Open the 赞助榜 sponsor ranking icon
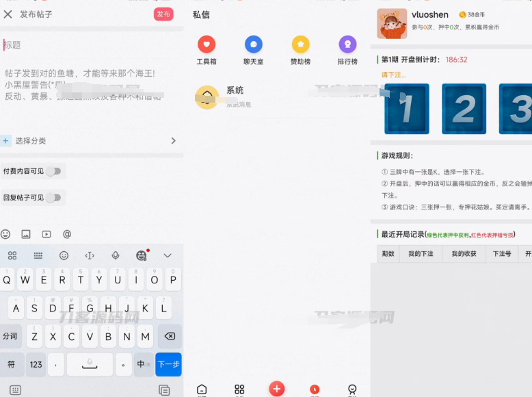The width and height of the screenshot is (532, 397). point(300,45)
